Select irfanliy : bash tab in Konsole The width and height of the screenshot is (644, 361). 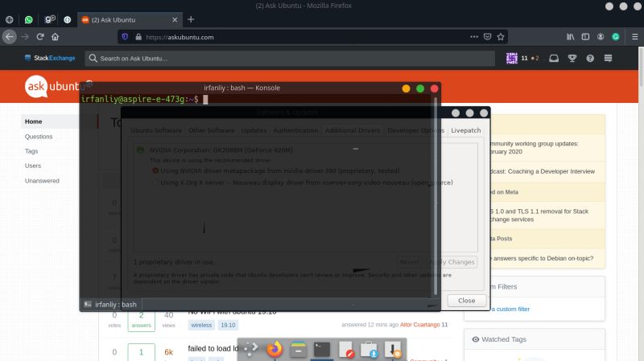coord(110,305)
